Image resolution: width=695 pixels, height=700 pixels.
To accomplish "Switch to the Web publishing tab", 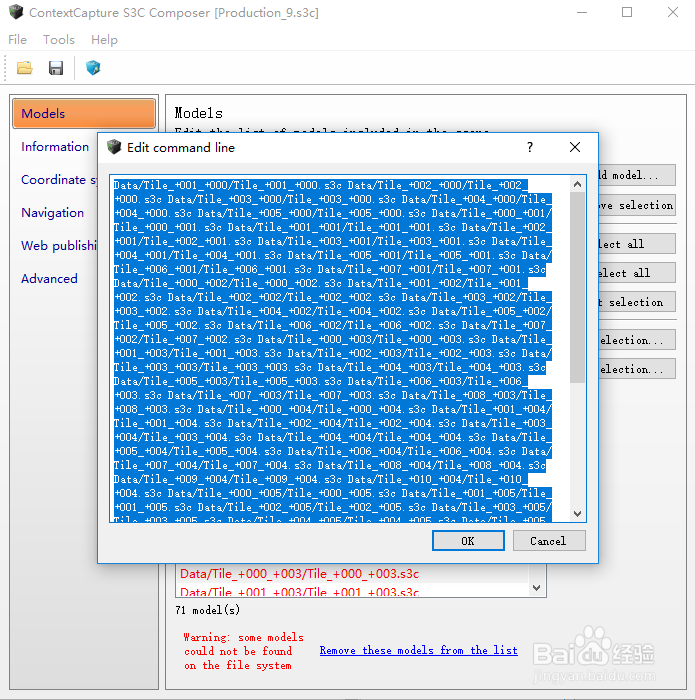I will [58, 246].
